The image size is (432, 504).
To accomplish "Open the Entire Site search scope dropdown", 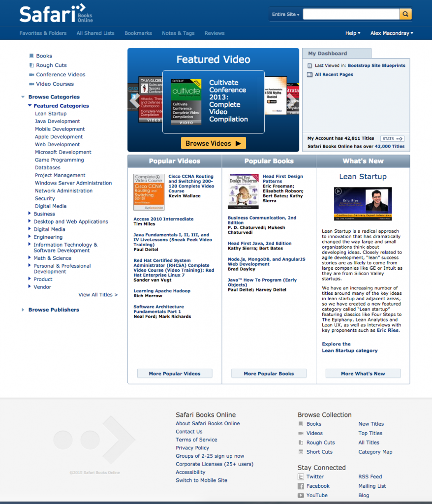I will coord(285,14).
